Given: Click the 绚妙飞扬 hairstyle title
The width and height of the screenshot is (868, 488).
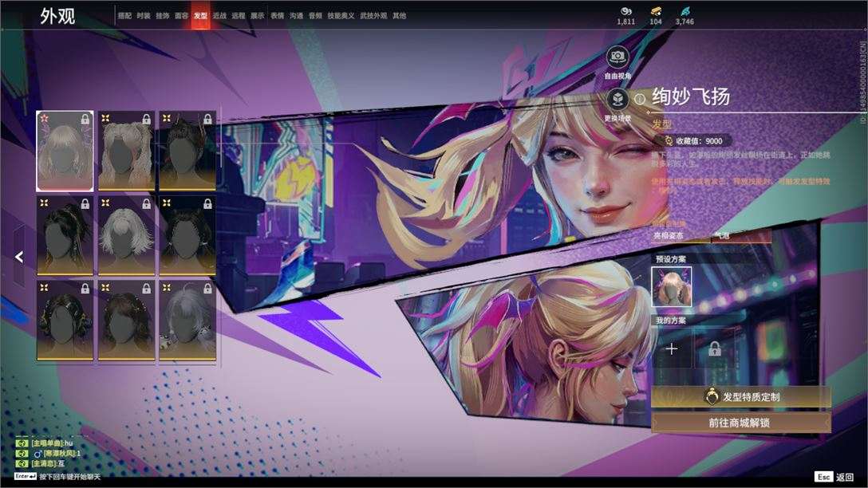Looking at the screenshot, I should [x=691, y=96].
